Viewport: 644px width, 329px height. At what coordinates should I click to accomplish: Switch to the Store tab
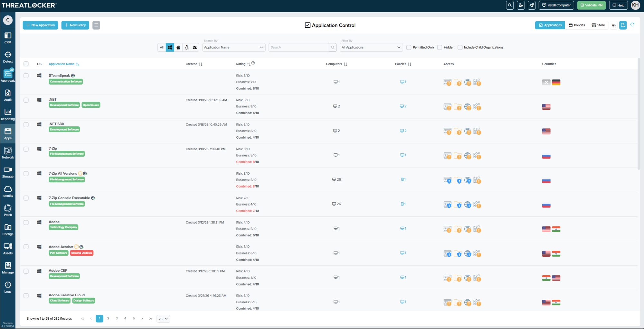598,25
